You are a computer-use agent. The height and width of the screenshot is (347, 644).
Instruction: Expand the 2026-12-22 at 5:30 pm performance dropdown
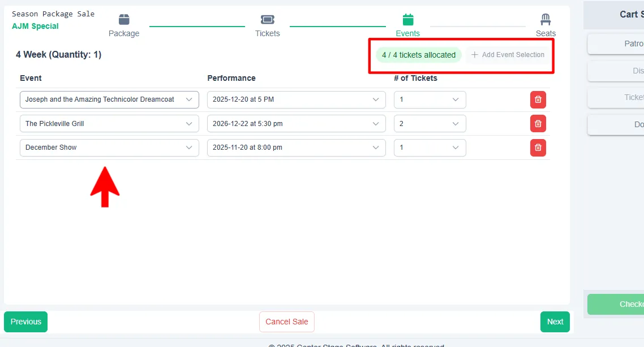point(296,124)
